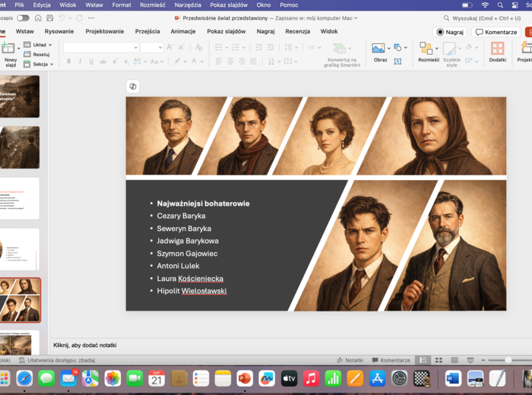Click the Rozmieść arrange icon
The image size is (532, 395).
pos(426,49)
